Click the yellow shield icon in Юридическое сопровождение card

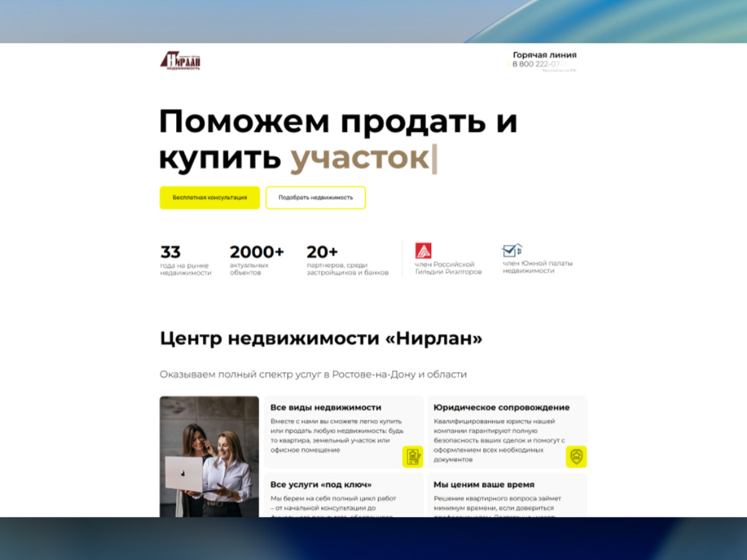pos(576,457)
